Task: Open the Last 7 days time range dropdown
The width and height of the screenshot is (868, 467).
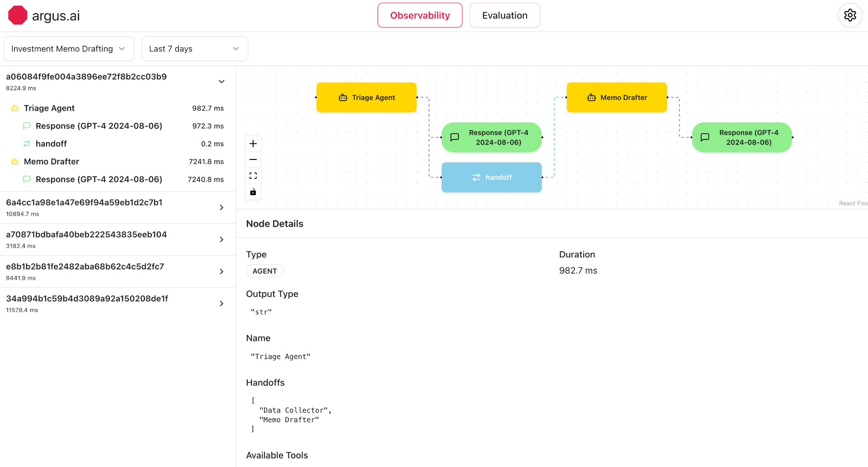Action: tap(194, 48)
